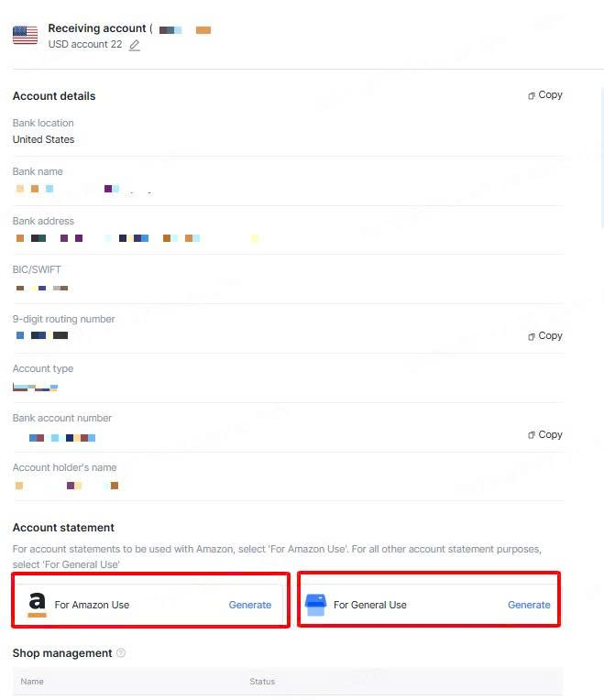Click the USD account 22 name text
This screenshot has height=700, width=604.
(x=85, y=44)
